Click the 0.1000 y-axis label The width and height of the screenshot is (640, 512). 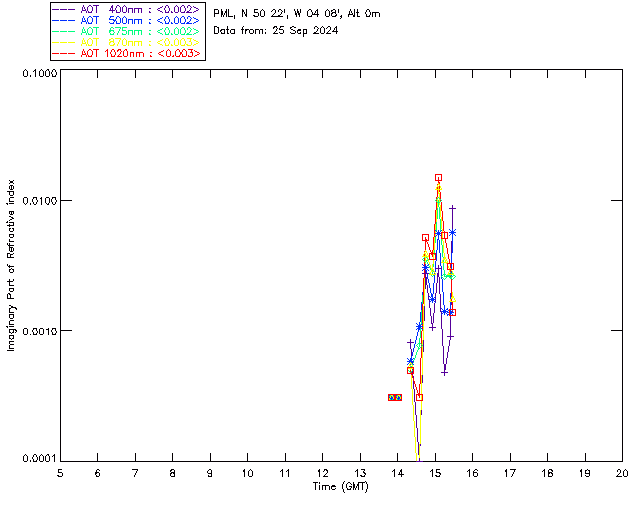click(x=39, y=73)
